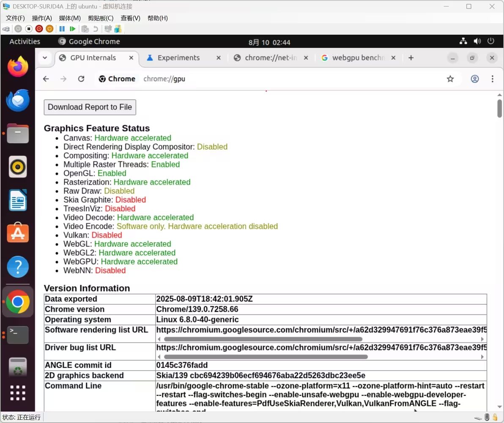Reload the chrome://gpu page

pos(81,79)
